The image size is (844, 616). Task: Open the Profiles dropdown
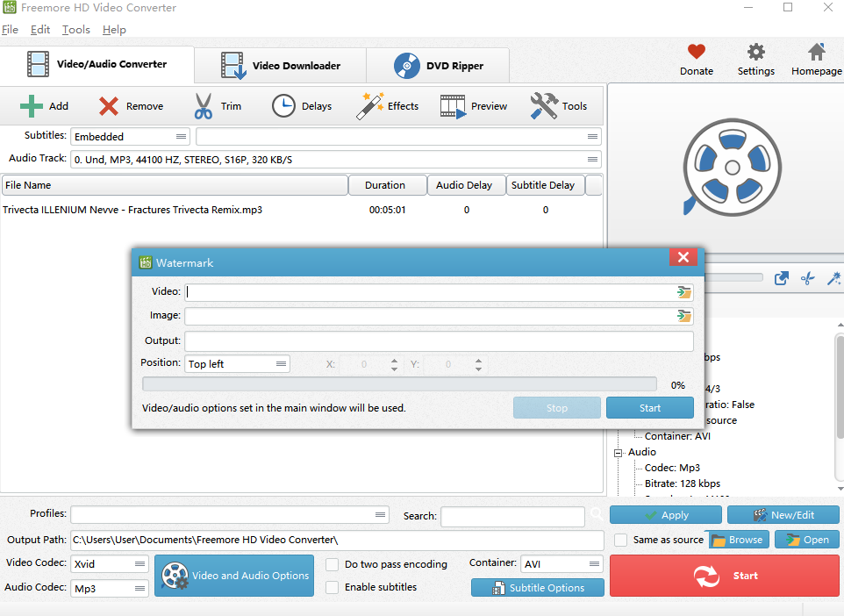[x=230, y=515]
